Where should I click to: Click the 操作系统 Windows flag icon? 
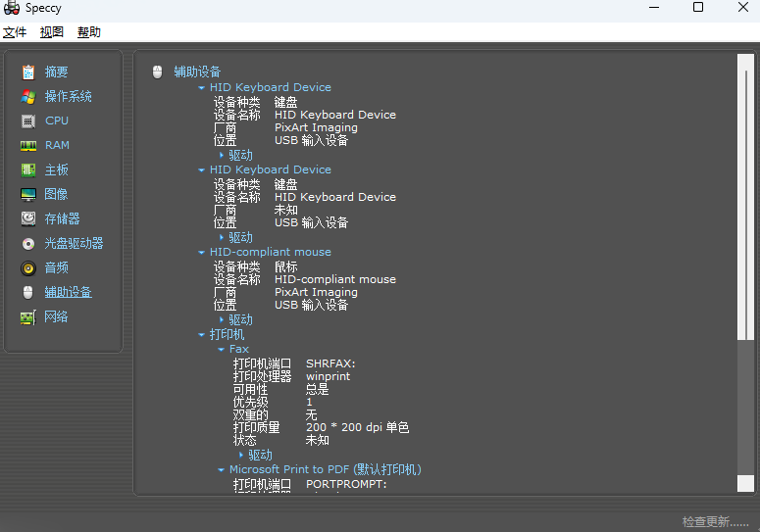(x=28, y=97)
